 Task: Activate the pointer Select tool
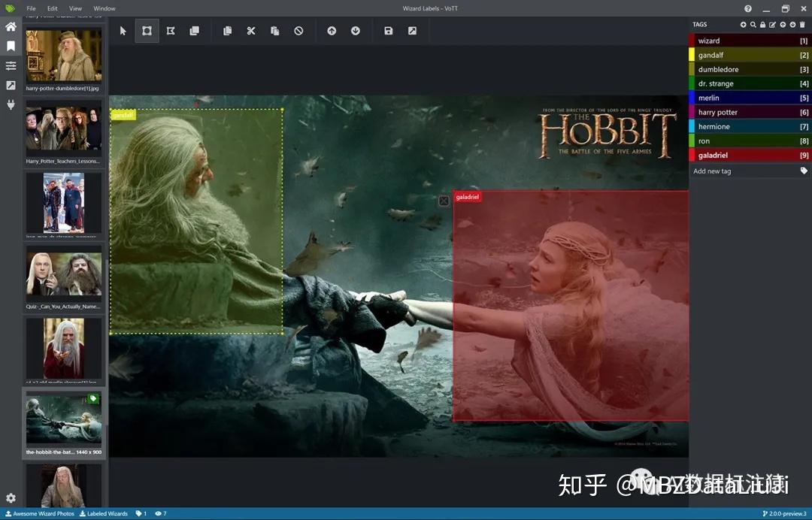123,31
